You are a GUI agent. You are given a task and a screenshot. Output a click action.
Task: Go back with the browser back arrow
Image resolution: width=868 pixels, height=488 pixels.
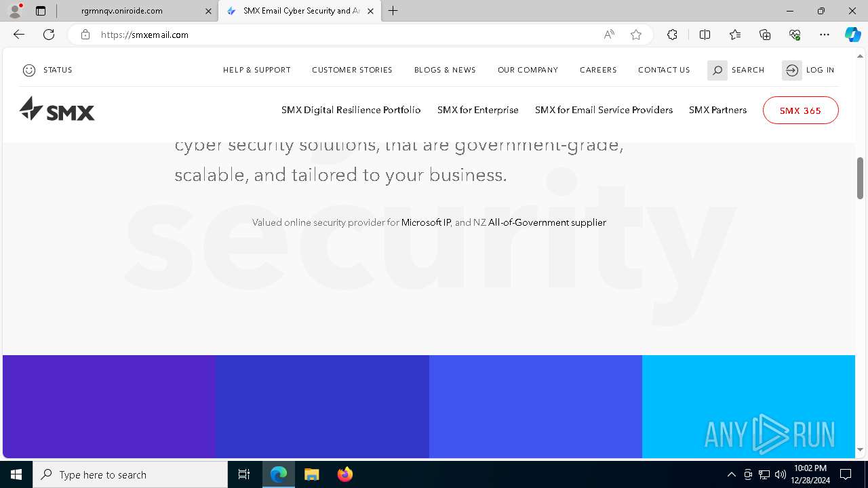pyautogui.click(x=19, y=35)
